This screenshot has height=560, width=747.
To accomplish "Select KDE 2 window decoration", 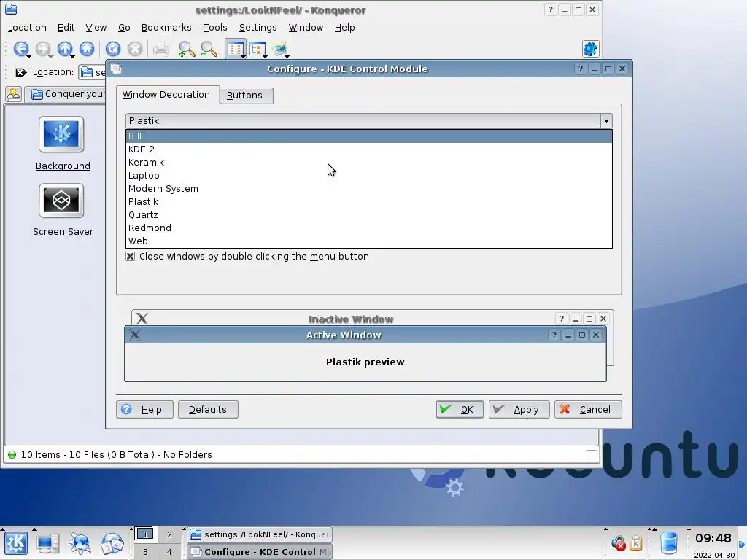I will (x=368, y=149).
